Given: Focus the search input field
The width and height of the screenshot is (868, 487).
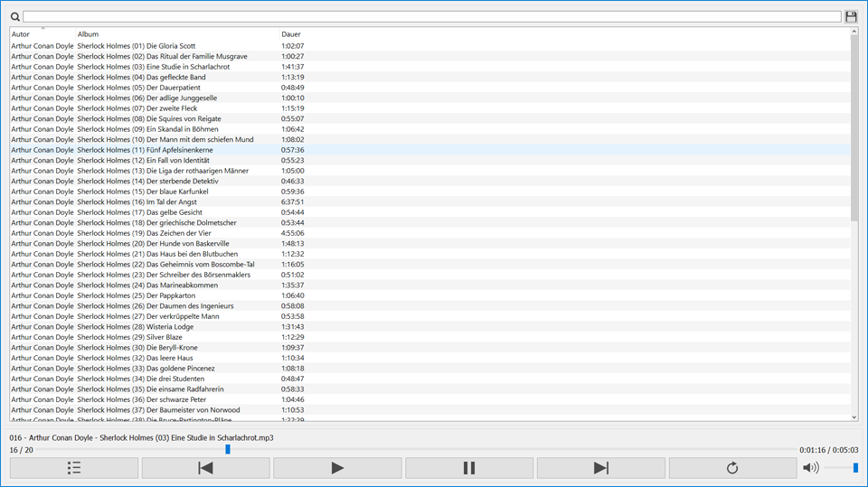Looking at the screenshot, I should click(432, 16).
